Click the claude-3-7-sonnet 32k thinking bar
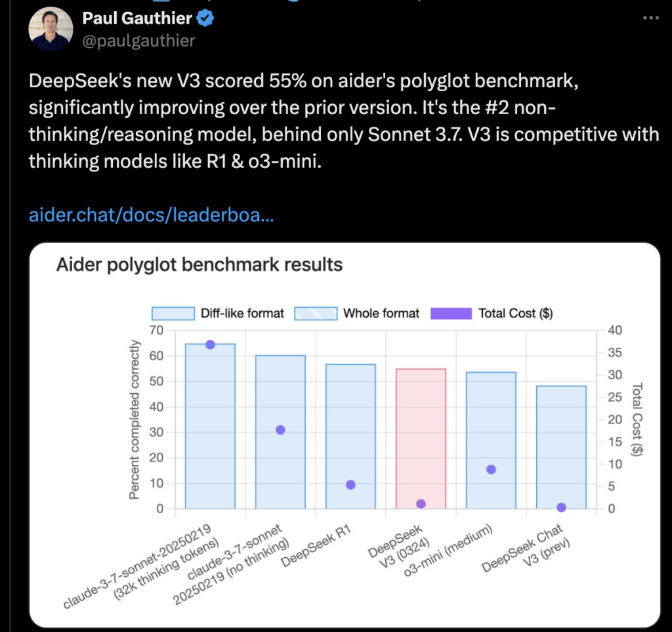 [x=210, y=427]
